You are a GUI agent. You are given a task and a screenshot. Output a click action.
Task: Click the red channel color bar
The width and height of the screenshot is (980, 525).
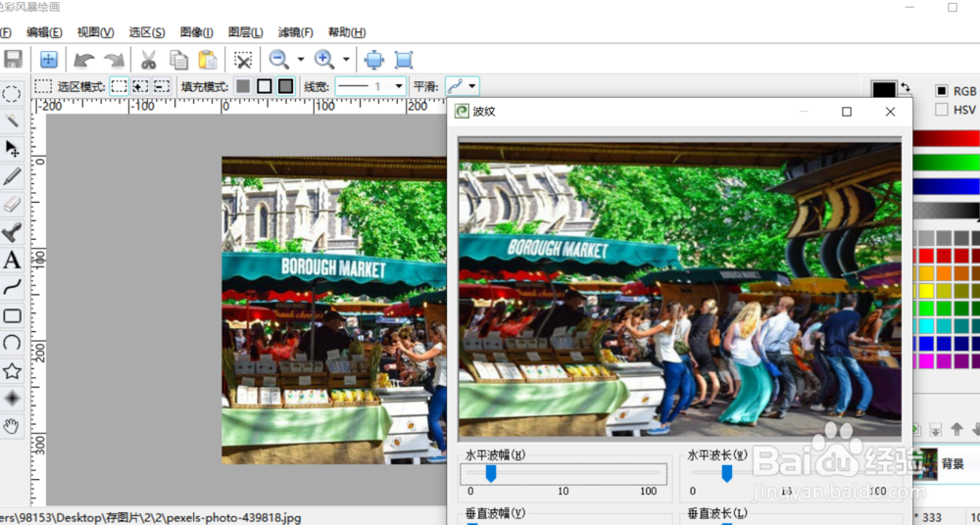tap(947, 138)
